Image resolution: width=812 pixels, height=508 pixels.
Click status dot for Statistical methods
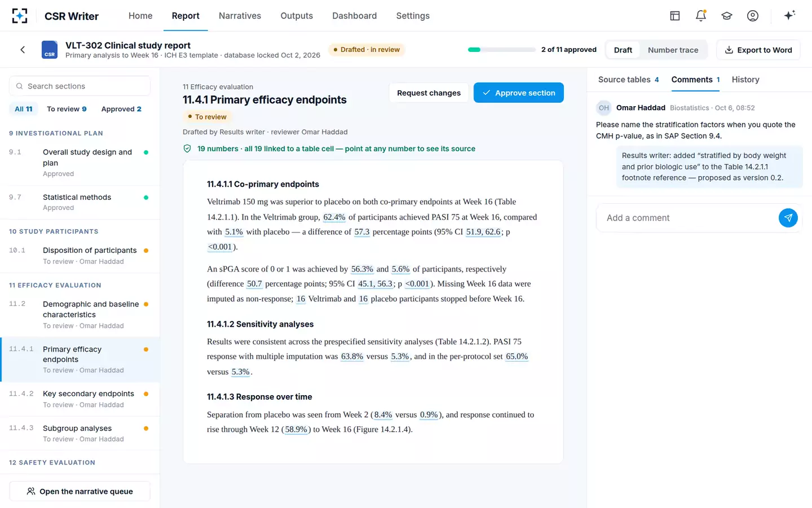(146, 198)
